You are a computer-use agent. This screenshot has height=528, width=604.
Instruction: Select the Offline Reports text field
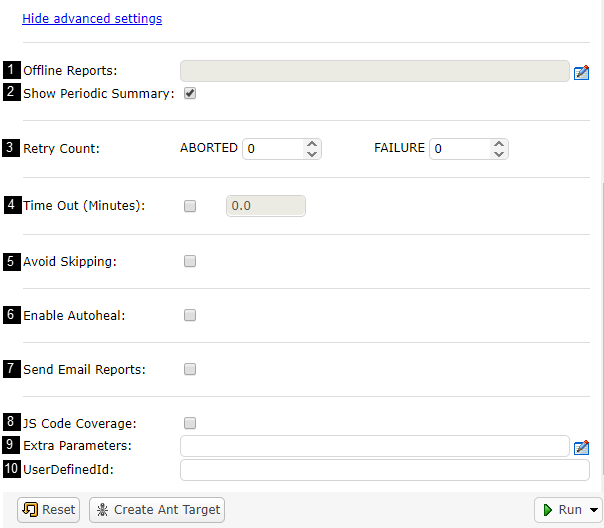point(374,70)
